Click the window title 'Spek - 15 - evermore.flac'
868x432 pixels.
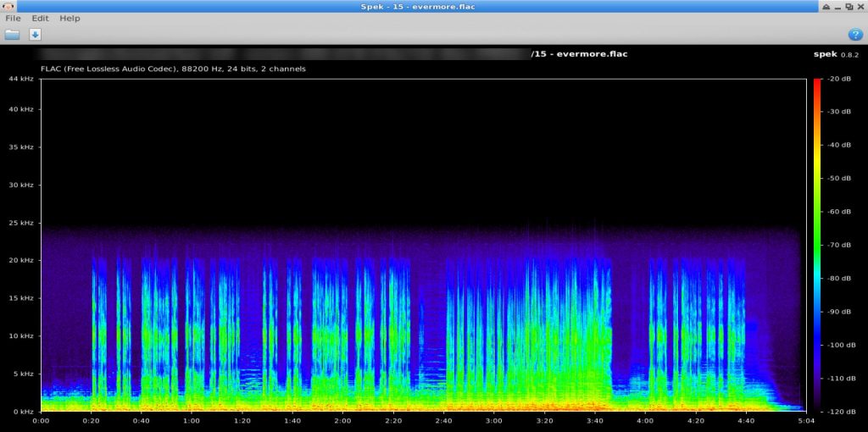pyautogui.click(x=418, y=7)
